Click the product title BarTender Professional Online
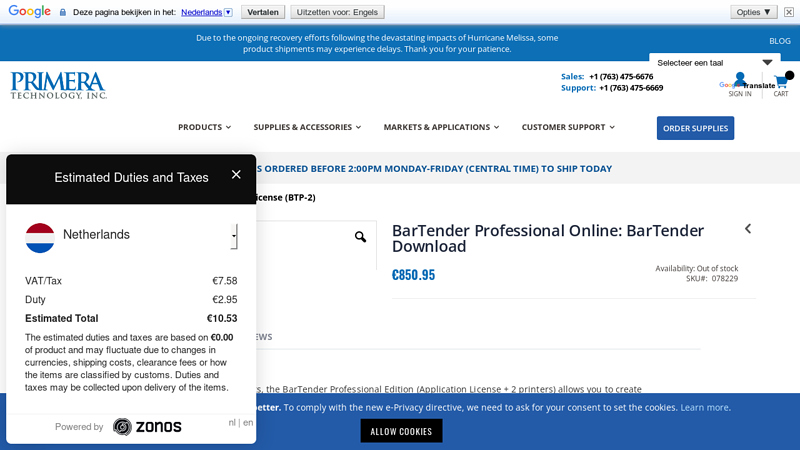Viewport: 800px width, 450px height. pos(547,238)
